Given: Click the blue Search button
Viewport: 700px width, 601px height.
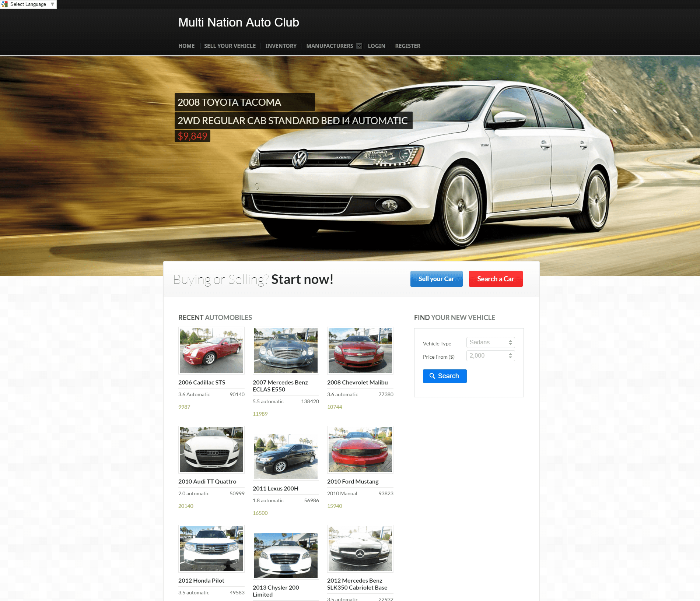Looking at the screenshot, I should pos(445,376).
